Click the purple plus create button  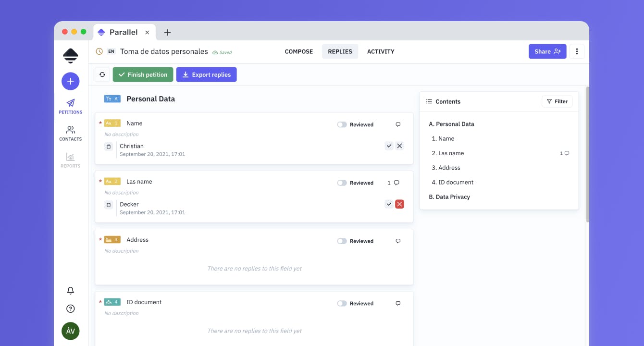[x=71, y=81]
